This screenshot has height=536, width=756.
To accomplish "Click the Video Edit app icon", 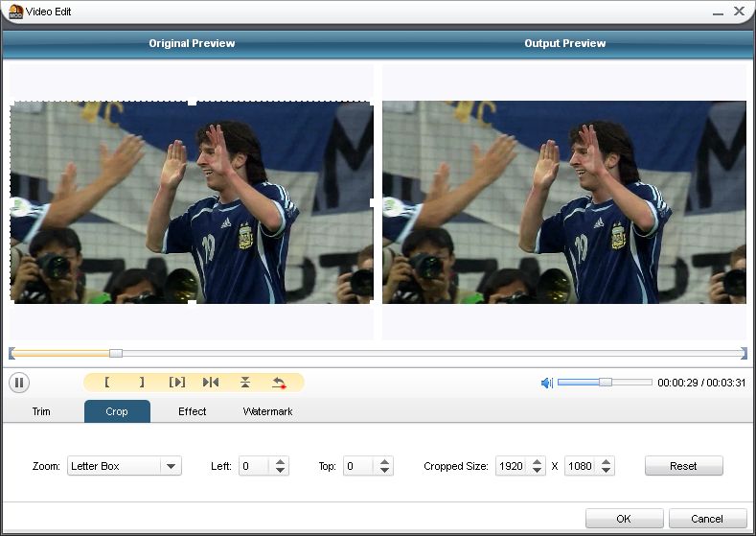I will [15, 12].
